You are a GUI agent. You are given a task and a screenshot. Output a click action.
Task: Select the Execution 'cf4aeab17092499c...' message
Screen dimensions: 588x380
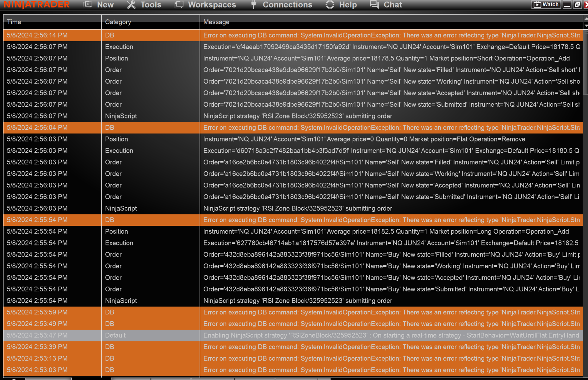tap(391, 47)
